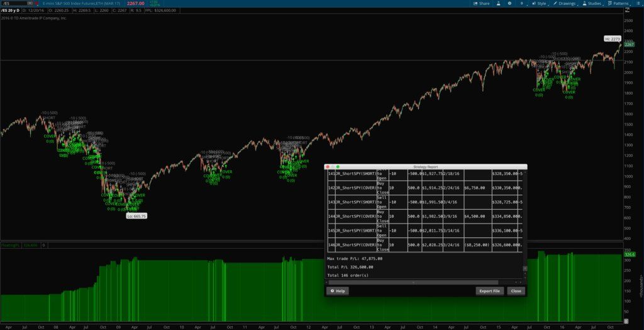Click the left arrow of horizontal scrollbar

pos(326,283)
